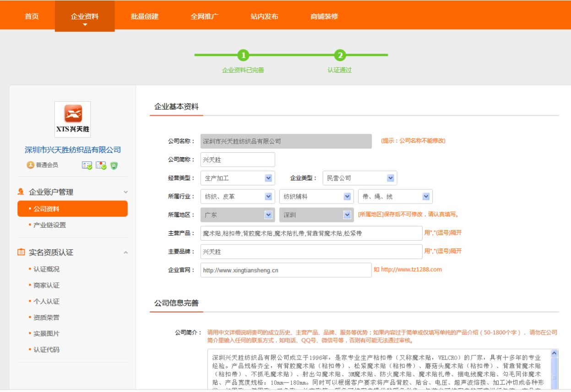The width and height of the screenshot is (571, 392).
Task: Click the 普通会员 member avatar icon
Action: coord(31,165)
